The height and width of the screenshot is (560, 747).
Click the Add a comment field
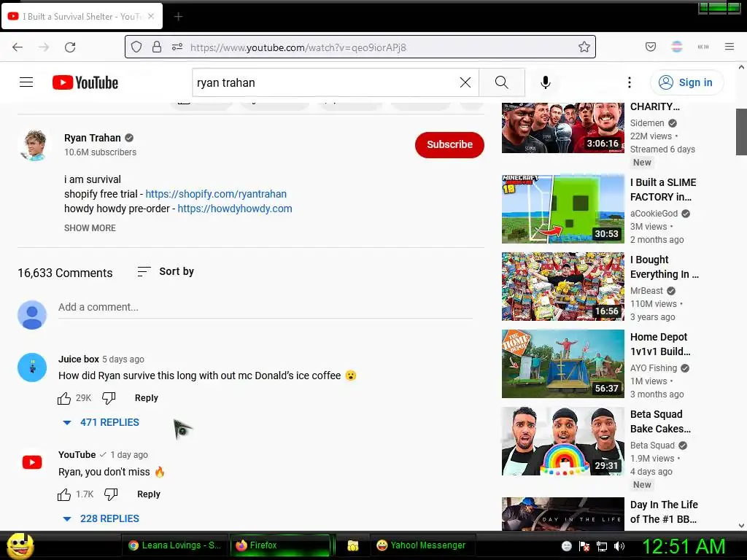point(266,308)
